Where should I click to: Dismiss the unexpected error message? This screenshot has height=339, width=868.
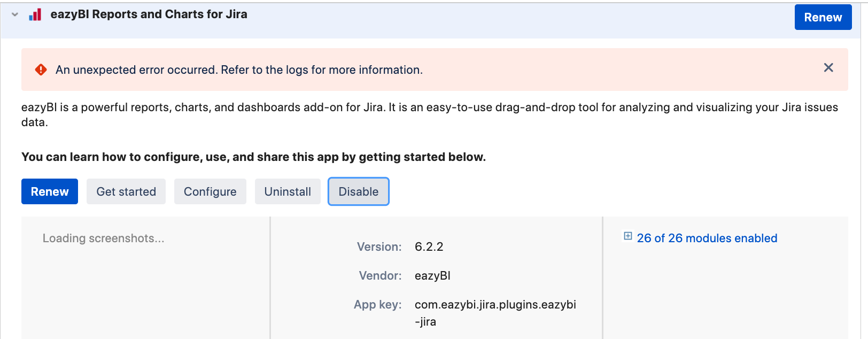828,67
